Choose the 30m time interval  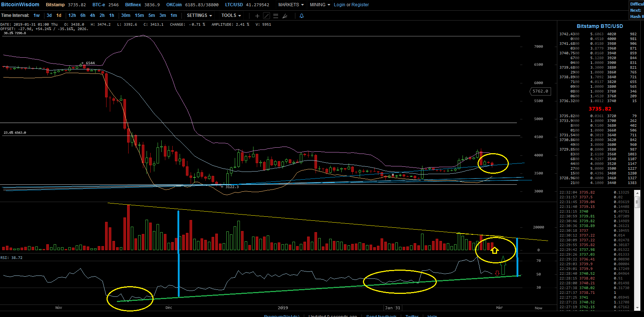126,15
